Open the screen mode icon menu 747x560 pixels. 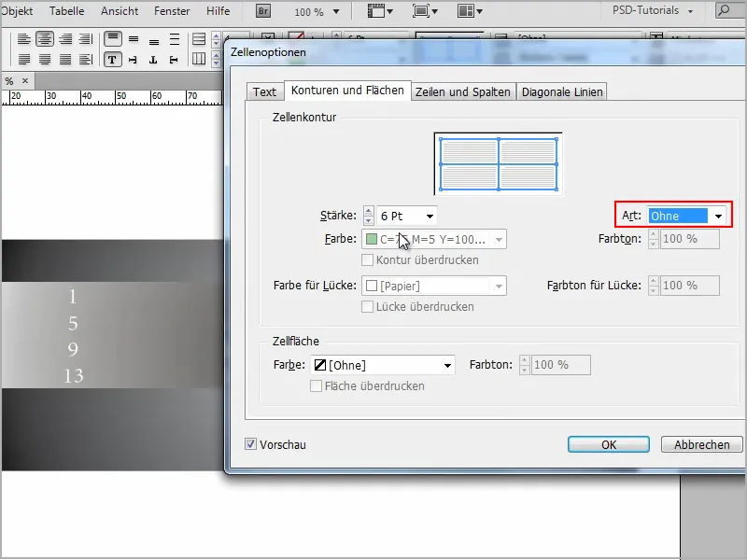tap(424, 11)
